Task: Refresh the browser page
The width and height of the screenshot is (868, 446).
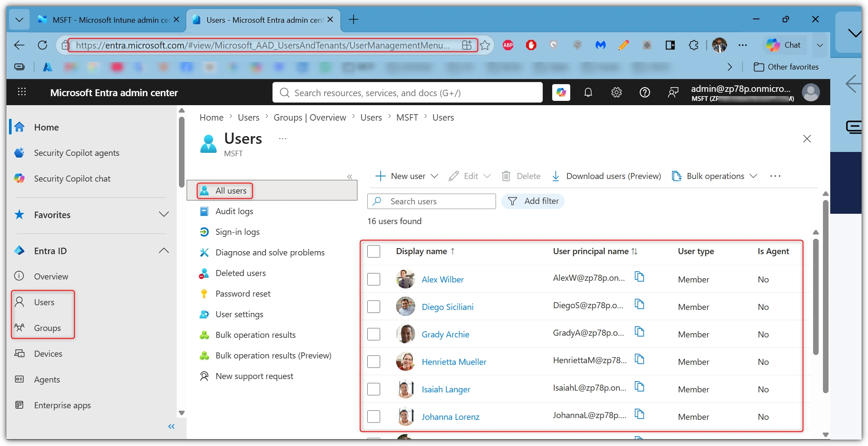Action: (42, 45)
